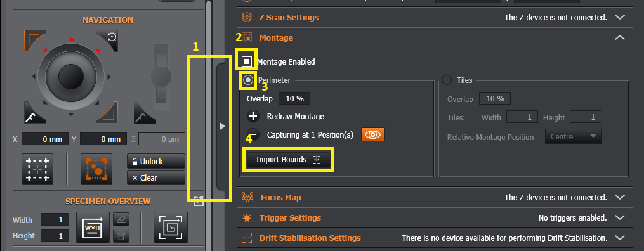
Task: Select the Tiles radio button
Action: [447, 80]
